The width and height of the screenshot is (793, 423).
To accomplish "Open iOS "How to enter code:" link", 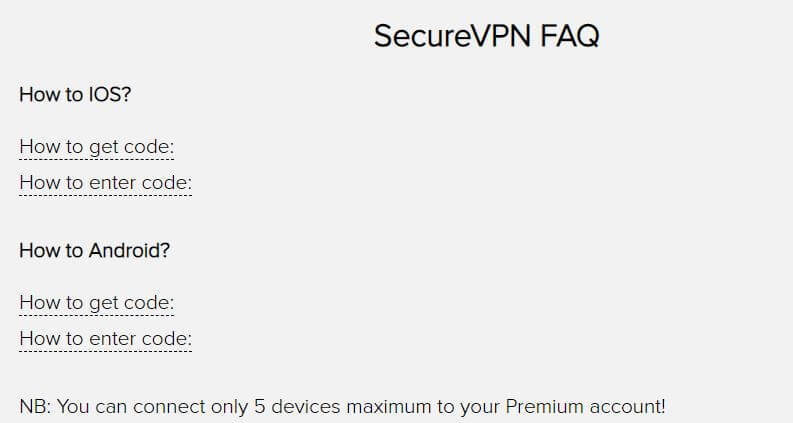I will [x=106, y=183].
